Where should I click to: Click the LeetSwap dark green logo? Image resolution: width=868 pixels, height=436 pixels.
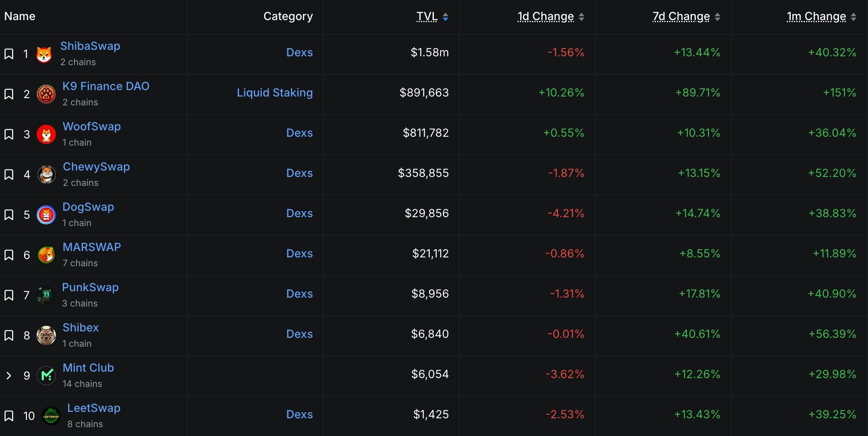click(51, 416)
